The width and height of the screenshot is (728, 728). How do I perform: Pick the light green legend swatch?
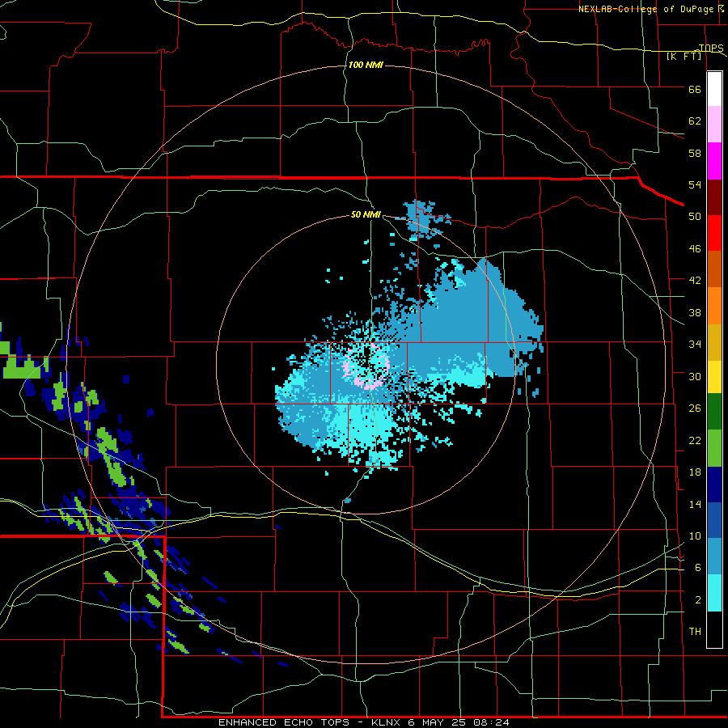point(714,448)
